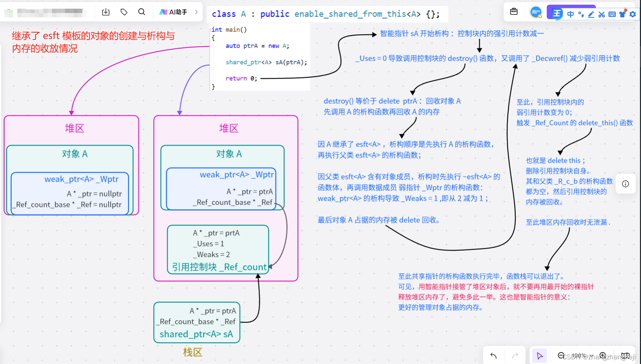Click the 'destroy() 等价于 delete ptrA' note
641x364 pixels.
pyautogui.click(x=392, y=106)
